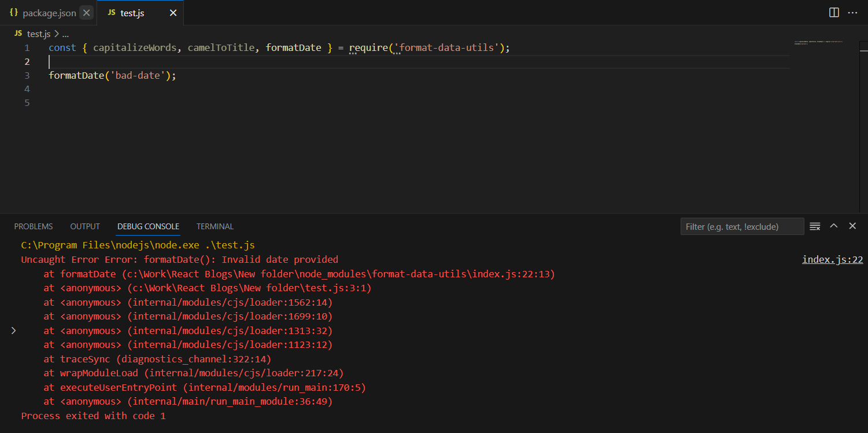Click the wrapModuleLoad stack frame
The width and height of the screenshot is (868, 433).
point(194,373)
